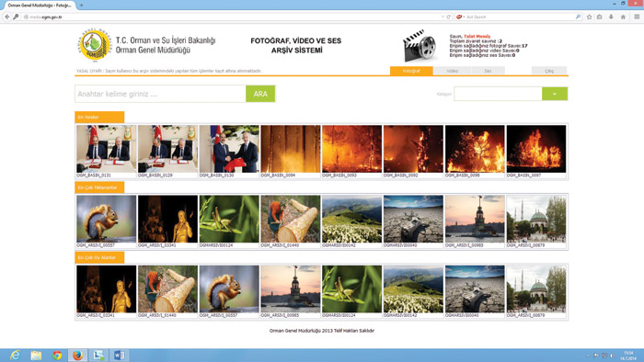Open squirrel photo in En Çok Tıklananlar row
The width and height of the screenshot is (644, 362).
107,219
